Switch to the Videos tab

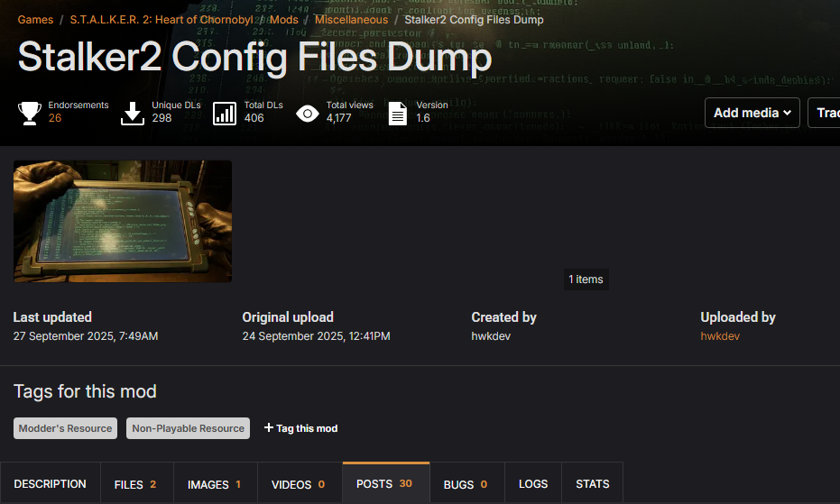298,484
